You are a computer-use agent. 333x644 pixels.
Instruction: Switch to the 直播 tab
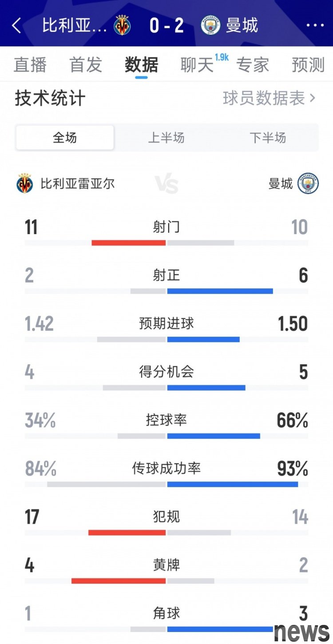point(30,65)
